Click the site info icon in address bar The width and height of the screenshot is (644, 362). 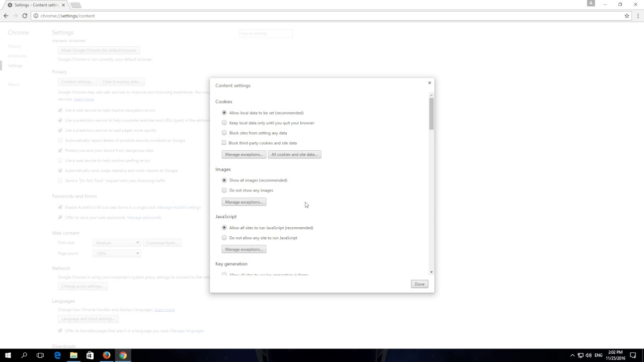[x=35, y=16]
